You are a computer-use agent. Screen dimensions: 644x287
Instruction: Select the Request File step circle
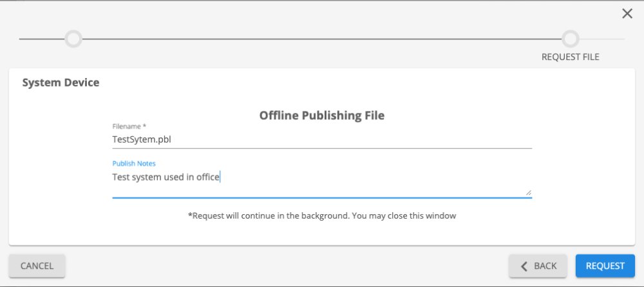pos(570,39)
